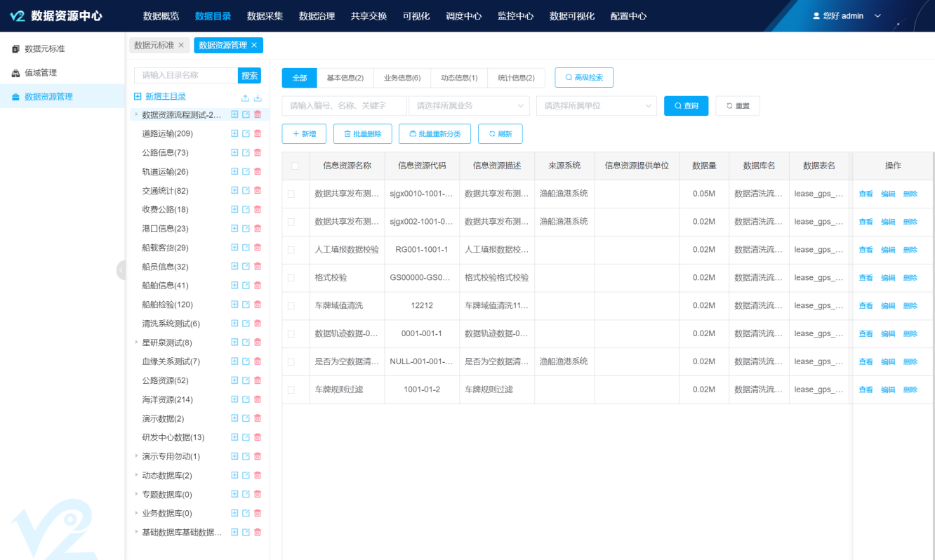Expand the 星研泉测试(8) tree node
Screen dimensions: 935x560
(136, 342)
